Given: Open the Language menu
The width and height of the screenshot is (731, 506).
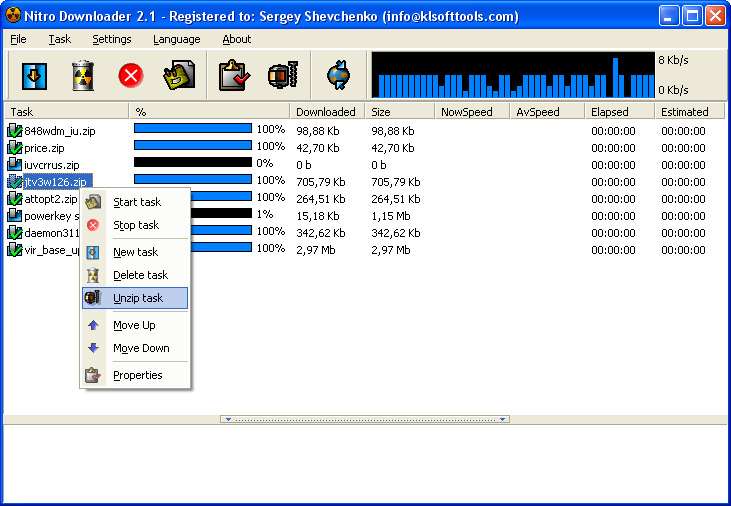Looking at the screenshot, I should click(177, 39).
